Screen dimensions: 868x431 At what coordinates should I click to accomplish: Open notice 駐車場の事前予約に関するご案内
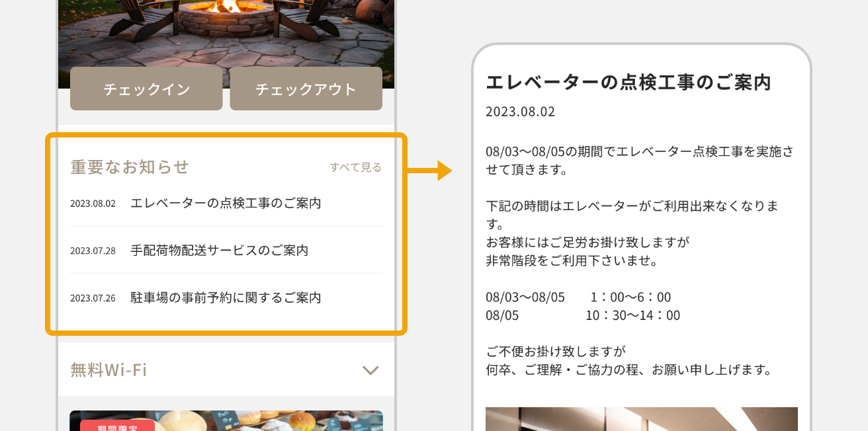click(226, 298)
